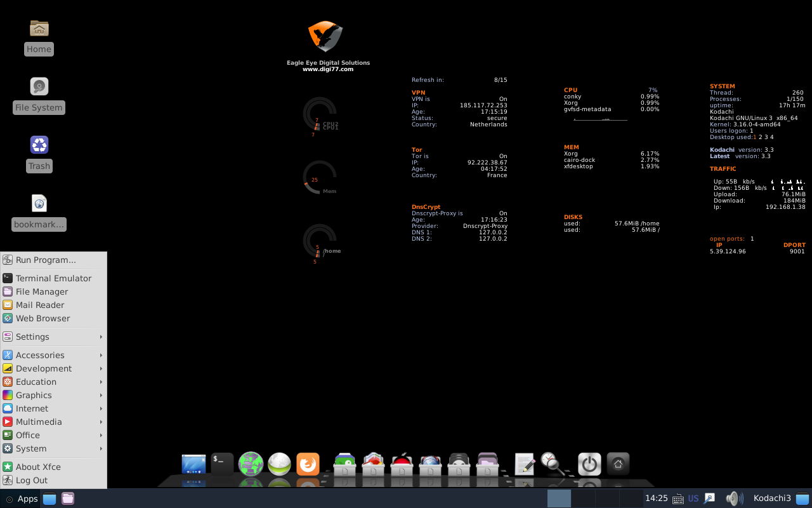812x508 pixels.
Task: Select Terminal Emulator in the menu
Action: [53, 278]
